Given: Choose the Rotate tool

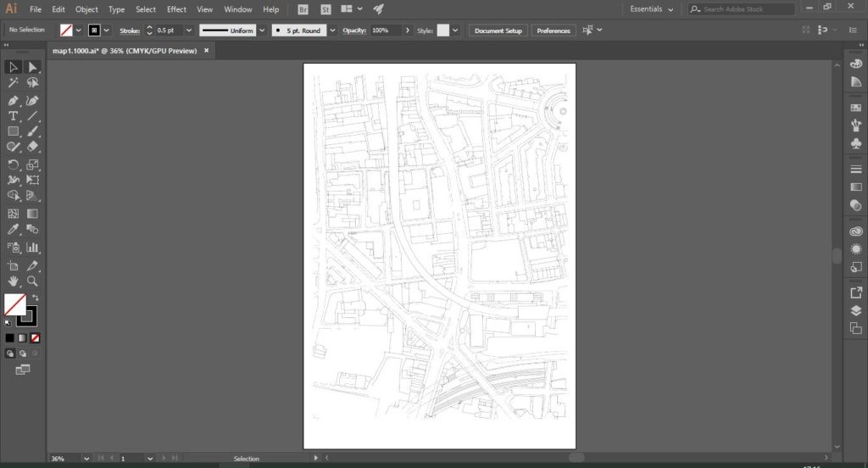Looking at the screenshot, I should (x=13, y=164).
